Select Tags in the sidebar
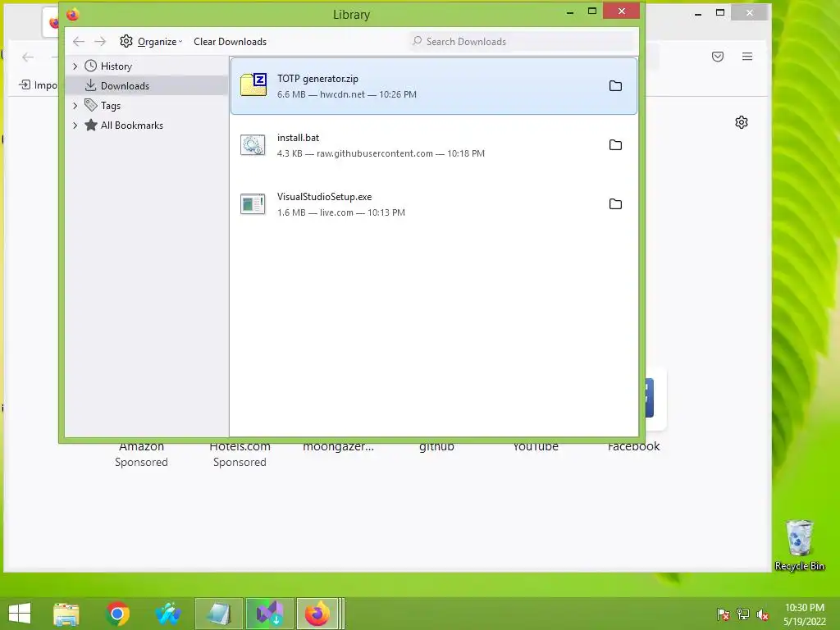The image size is (840, 630). pyautogui.click(x=111, y=106)
